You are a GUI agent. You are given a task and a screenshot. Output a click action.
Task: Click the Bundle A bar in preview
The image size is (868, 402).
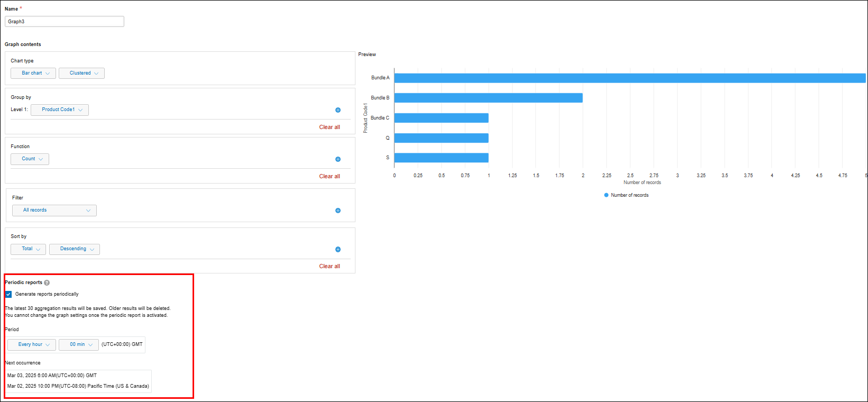point(629,78)
